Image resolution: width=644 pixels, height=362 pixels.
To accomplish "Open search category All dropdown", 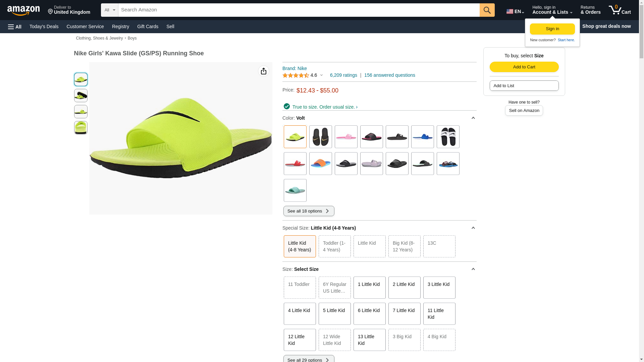I will [109, 10].
